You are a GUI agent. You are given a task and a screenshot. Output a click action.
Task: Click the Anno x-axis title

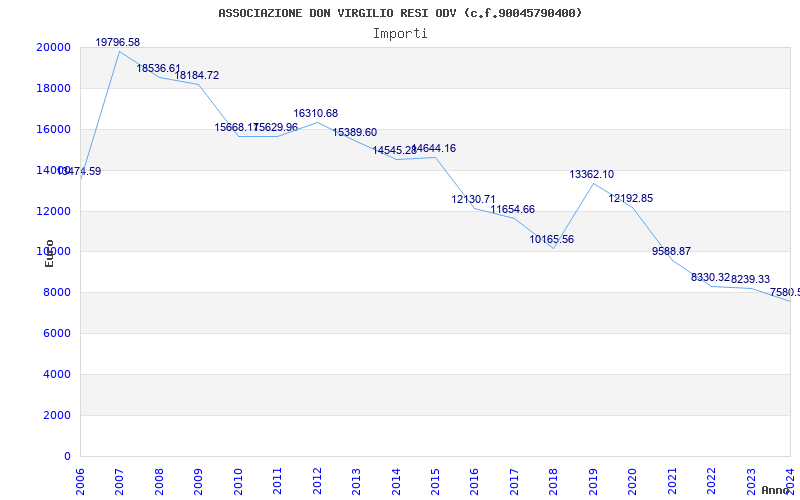point(776,490)
